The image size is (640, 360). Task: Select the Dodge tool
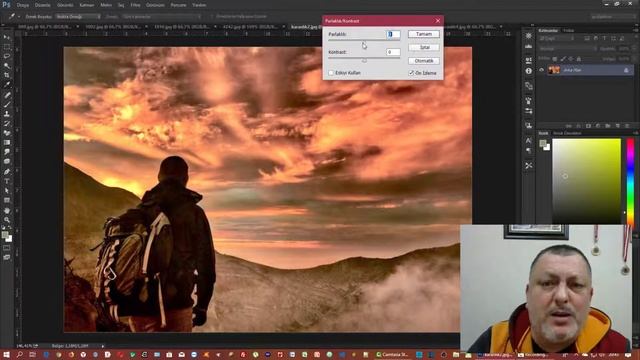(7, 162)
